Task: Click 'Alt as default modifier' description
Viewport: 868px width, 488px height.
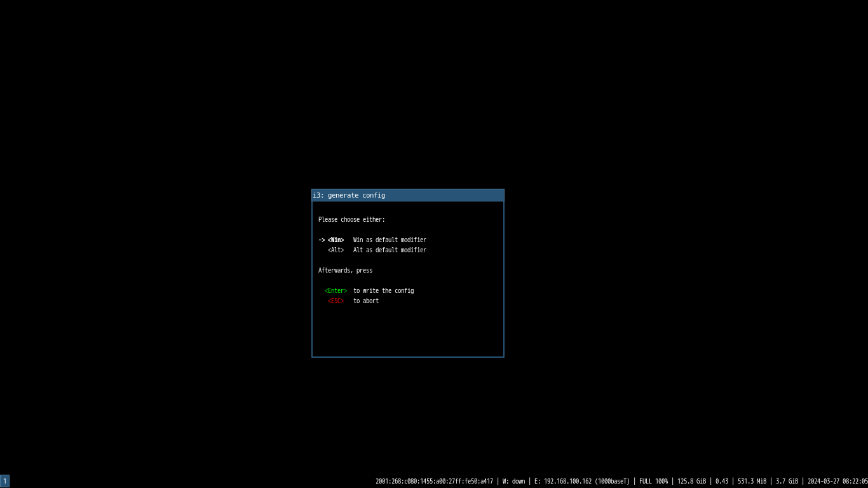Action: [390, 250]
